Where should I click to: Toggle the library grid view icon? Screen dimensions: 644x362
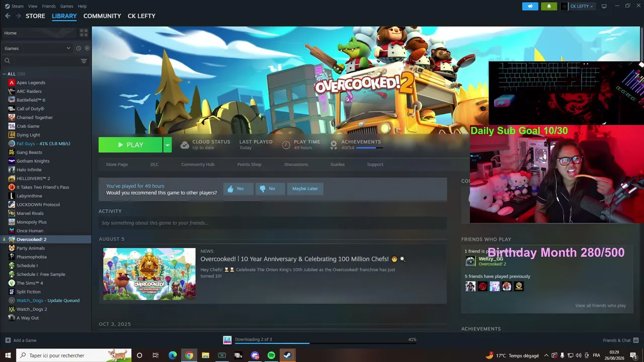pos(84,33)
